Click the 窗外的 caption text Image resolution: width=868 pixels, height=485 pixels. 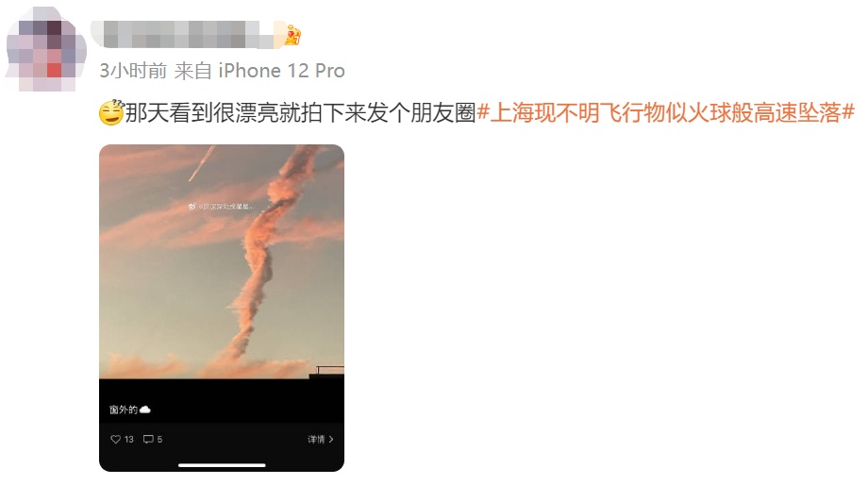coord(123,410)
